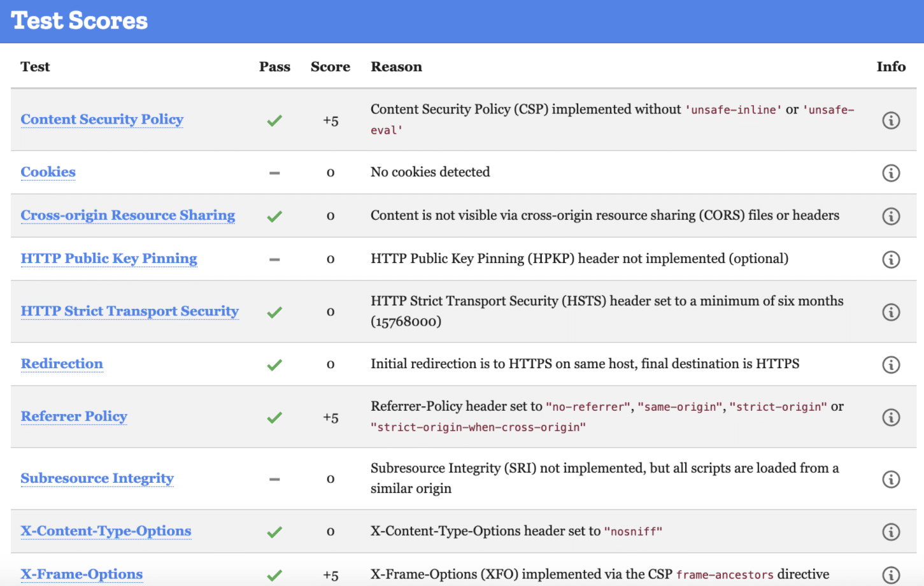
Task: Click dash mark for HTTP Public Key Pinning
Action: (274, 259)
